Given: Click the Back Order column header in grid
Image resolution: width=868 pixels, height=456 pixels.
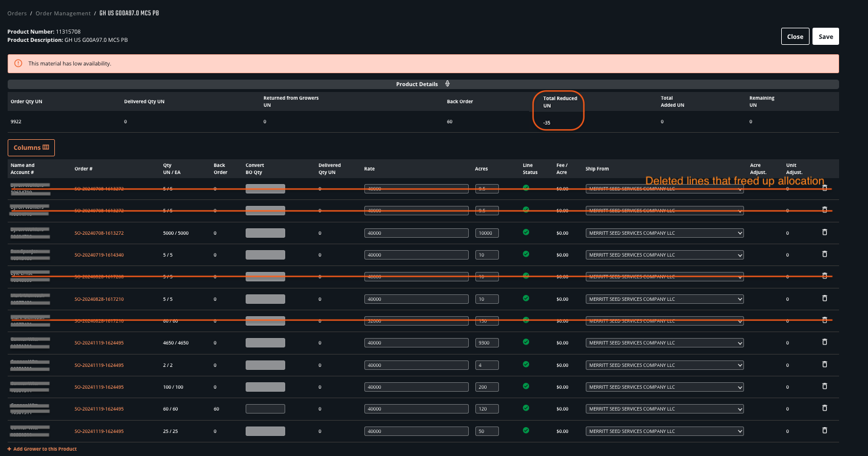Looking at the screenshot, I should coord(220,169).
